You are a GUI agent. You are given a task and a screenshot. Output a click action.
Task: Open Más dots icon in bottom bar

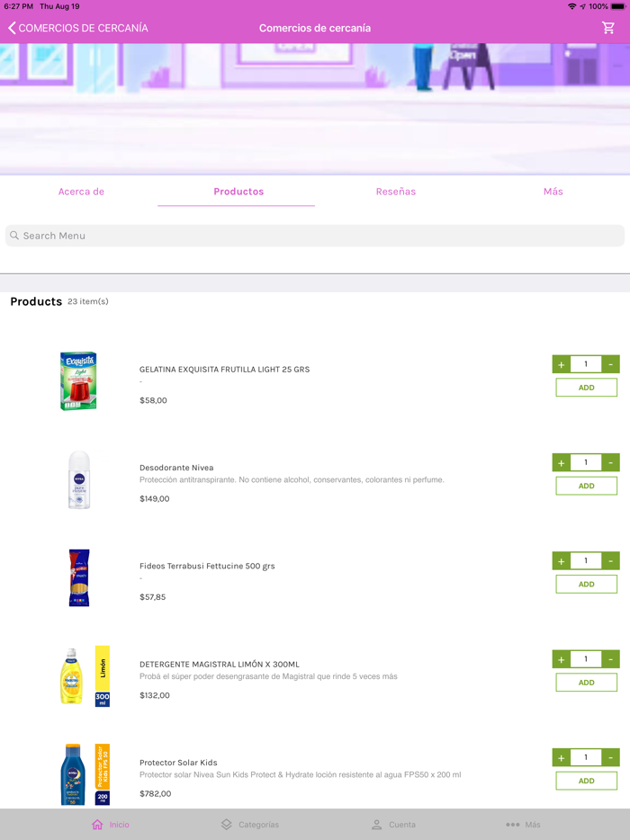[513, 825]
